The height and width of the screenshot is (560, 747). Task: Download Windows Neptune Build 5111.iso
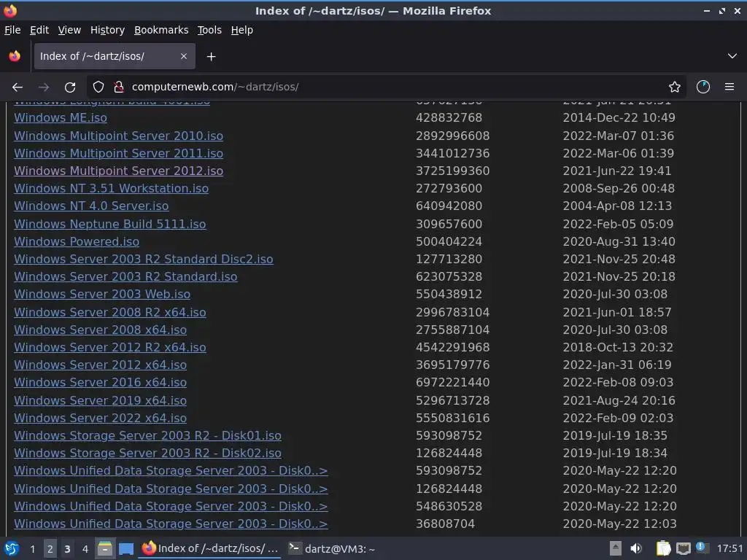click(x=110, y=225)
